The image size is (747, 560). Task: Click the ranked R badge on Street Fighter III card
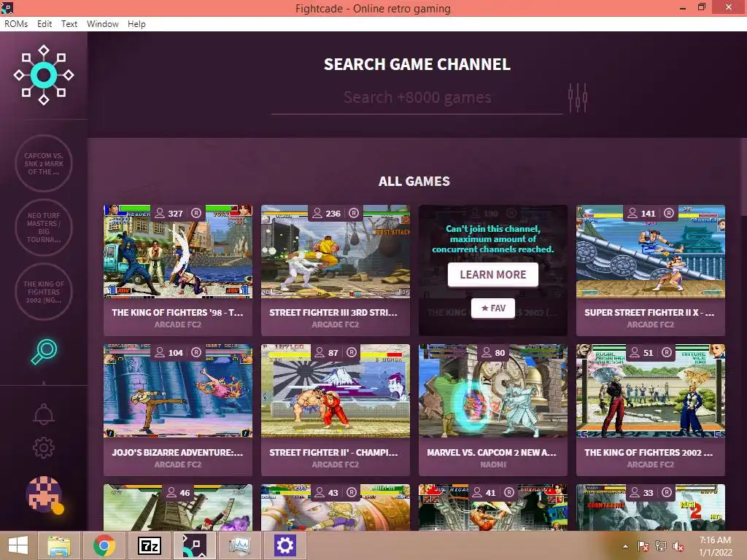(x=354, y=213)
